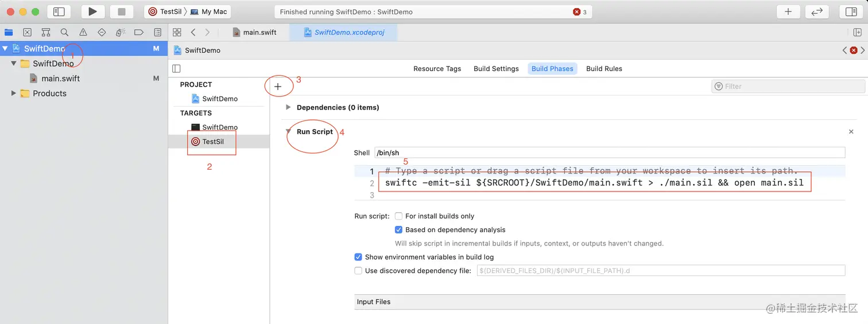
Task: Jump to next issue chevron
Action: tap(863, 50)
